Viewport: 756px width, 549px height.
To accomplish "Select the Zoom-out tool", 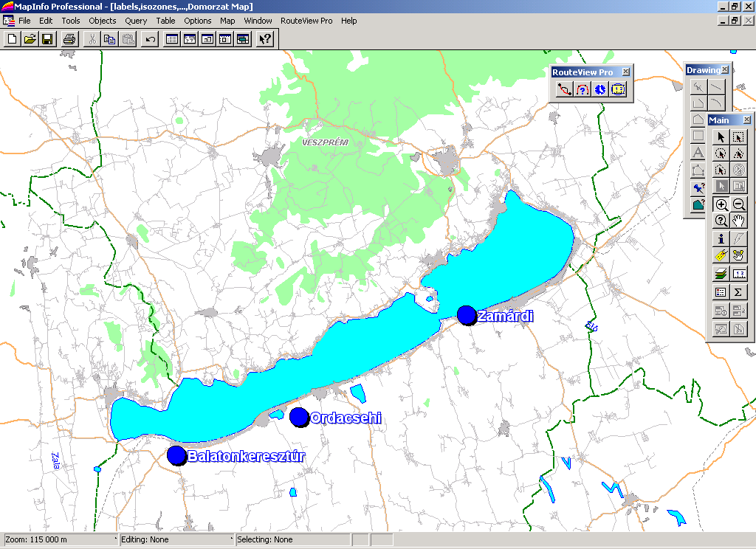I will click(x=739, y=205).
